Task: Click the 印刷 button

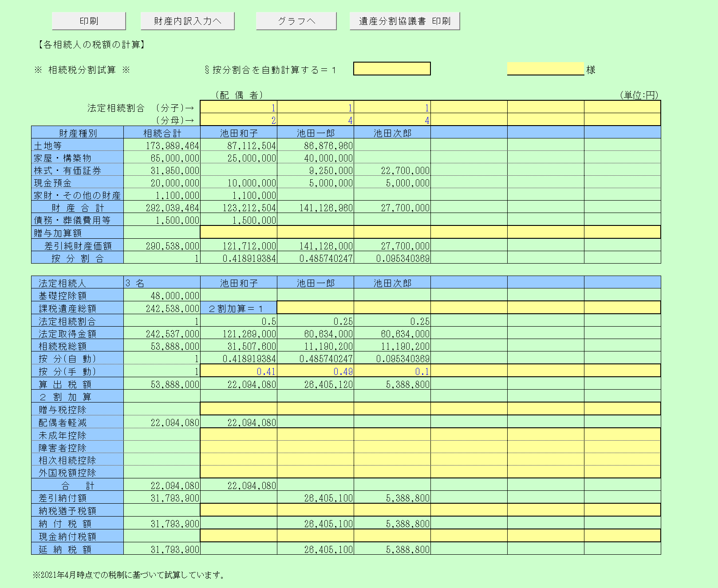Action: (x=89, y=21)
